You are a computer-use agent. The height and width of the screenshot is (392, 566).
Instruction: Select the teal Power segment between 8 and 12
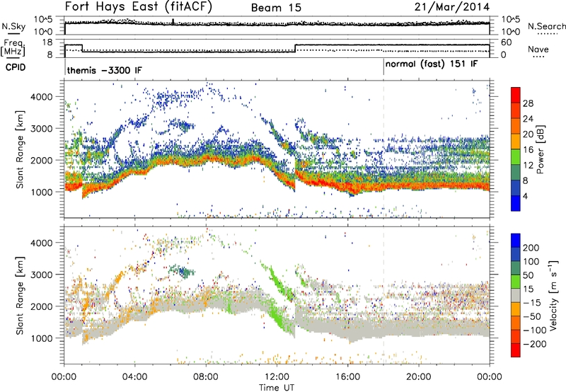(516, 172)
